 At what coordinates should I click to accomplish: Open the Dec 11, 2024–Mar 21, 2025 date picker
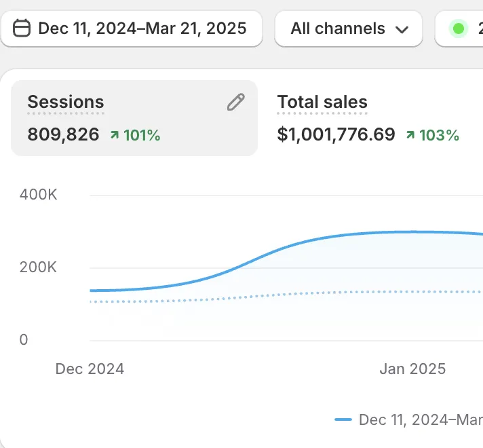(131, 29)
